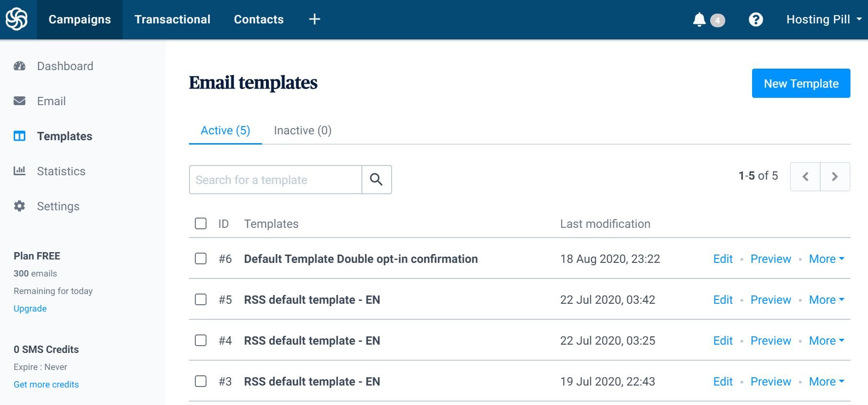The width and height of the screenshot is (868, 405).
Task: Click the New Template button
Action: coord(801,83)
